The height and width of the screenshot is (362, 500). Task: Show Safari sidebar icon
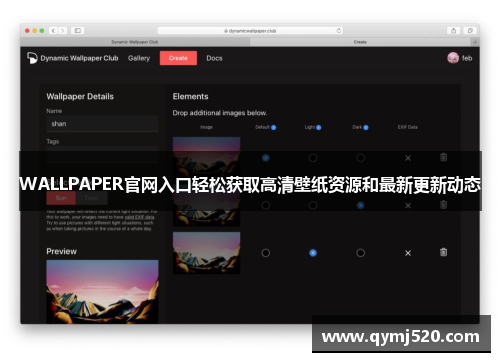[77, 31]
